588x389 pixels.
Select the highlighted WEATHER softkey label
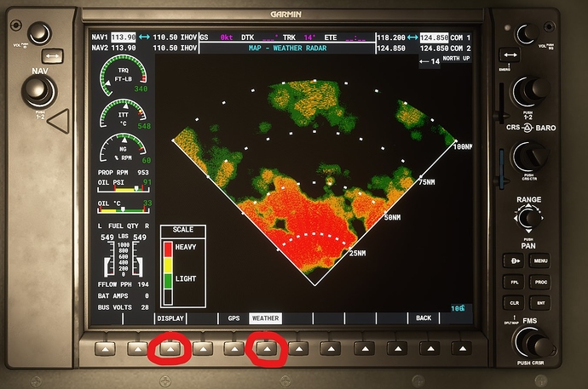(266, 318)
